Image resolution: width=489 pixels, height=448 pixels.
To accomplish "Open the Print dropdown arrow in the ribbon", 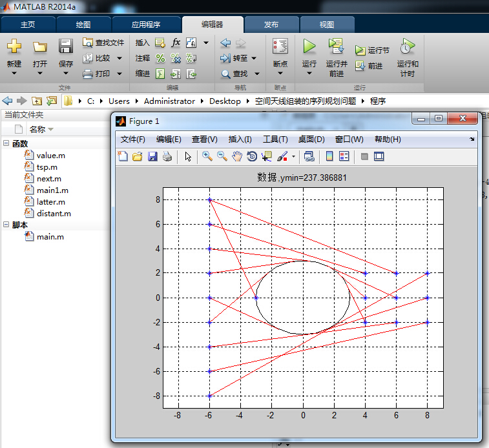I will click(119, 74).
